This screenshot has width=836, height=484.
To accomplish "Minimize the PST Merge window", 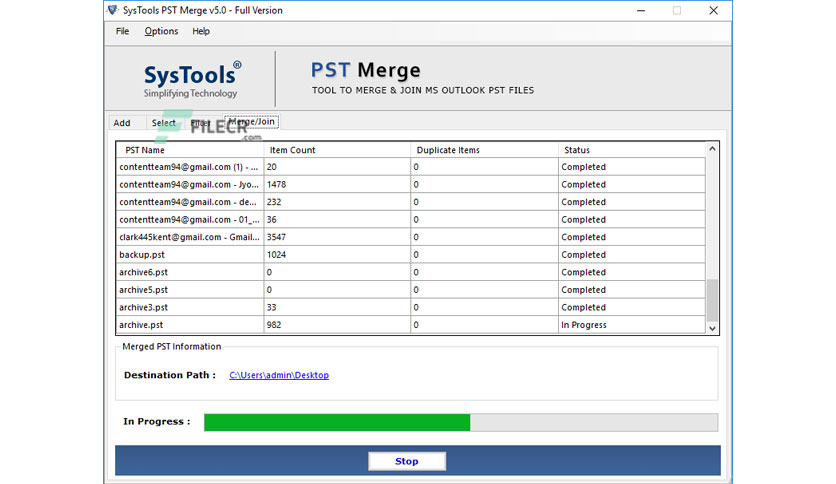I will tap(641, 10).
